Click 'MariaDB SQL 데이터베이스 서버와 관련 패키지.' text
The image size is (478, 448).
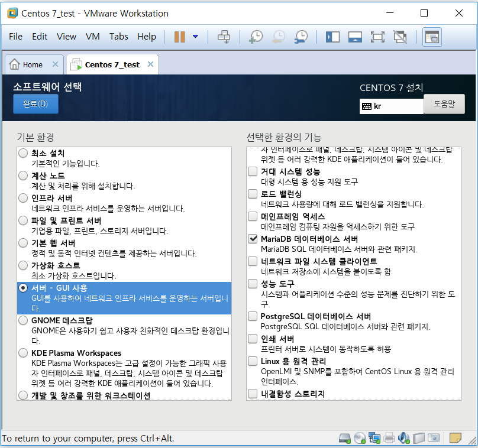pyautogui.click(x=339, y=249)
